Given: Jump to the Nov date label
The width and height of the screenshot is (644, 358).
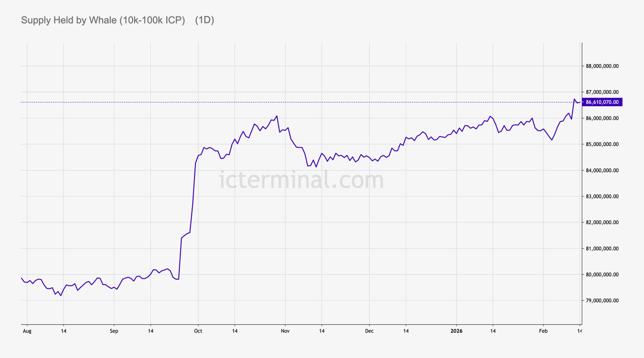Looking at the screenshot, I should coord(285,331).
